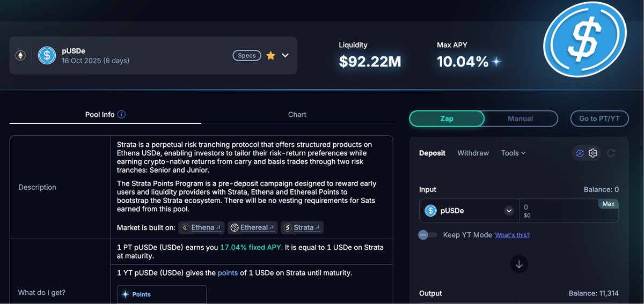Open the transaction settings gear
Screen dimensions: 644x304
[x=593, y=153]
